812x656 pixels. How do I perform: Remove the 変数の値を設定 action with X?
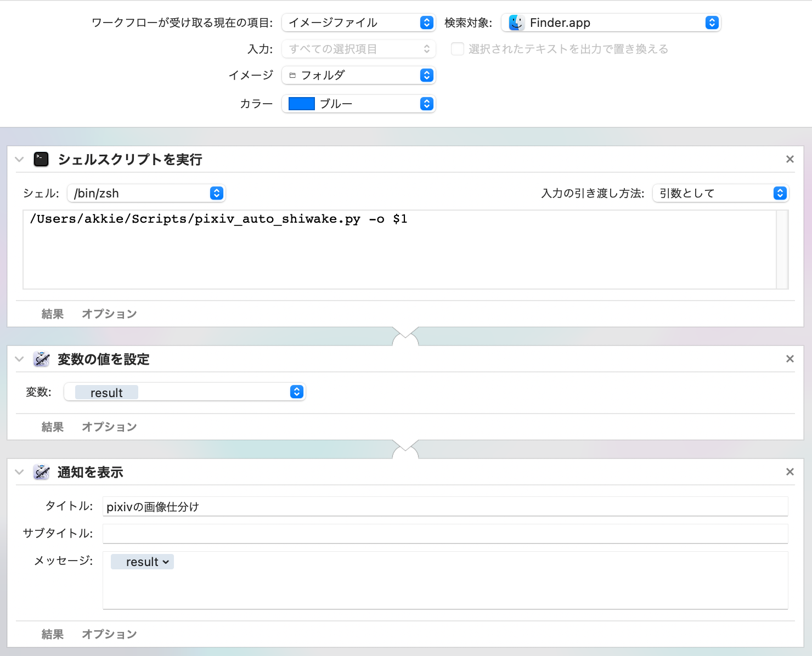pos(790,359)
